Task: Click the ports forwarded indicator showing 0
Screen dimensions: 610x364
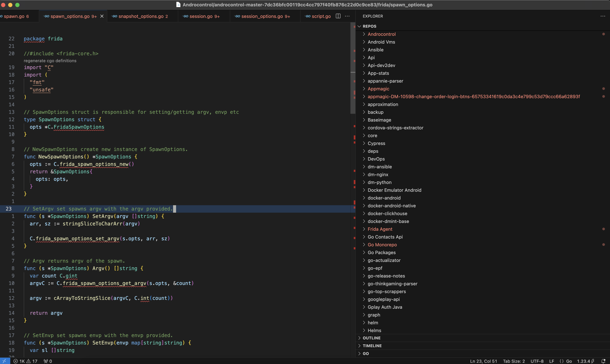Action: (x=48, y=361)
